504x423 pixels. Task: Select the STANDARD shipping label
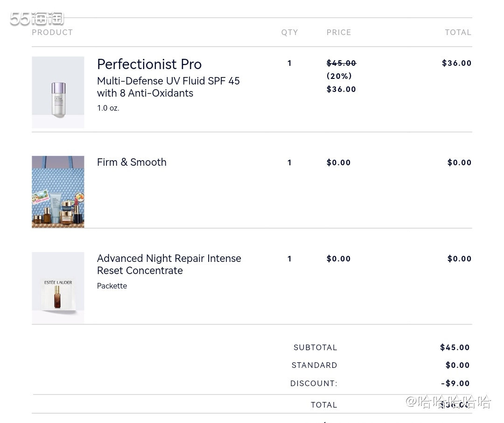point(315,366)
